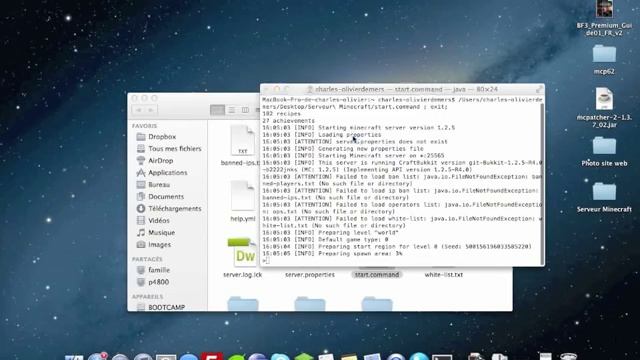Open AirDrop from the Finder sidebar
The height and width of the screenshot is (360, 640).
click(x=160, y=161)
